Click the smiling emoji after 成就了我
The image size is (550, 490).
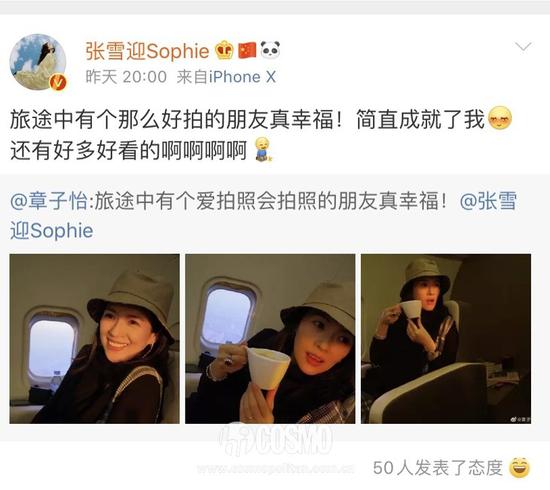tap(499, 118)
